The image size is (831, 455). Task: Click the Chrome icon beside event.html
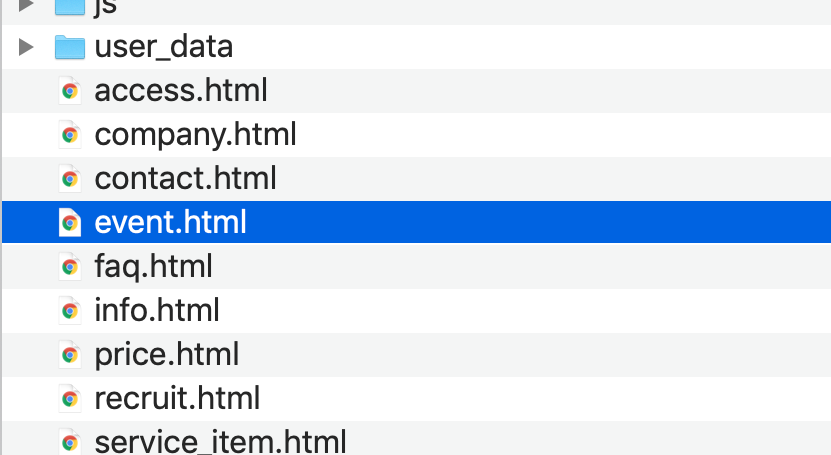(69, 222)
